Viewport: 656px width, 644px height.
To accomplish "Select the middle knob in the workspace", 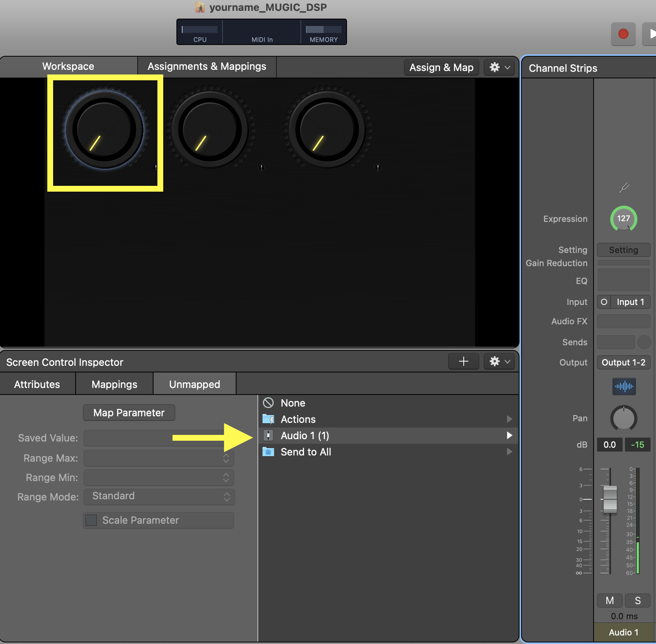I will [210, 130].
